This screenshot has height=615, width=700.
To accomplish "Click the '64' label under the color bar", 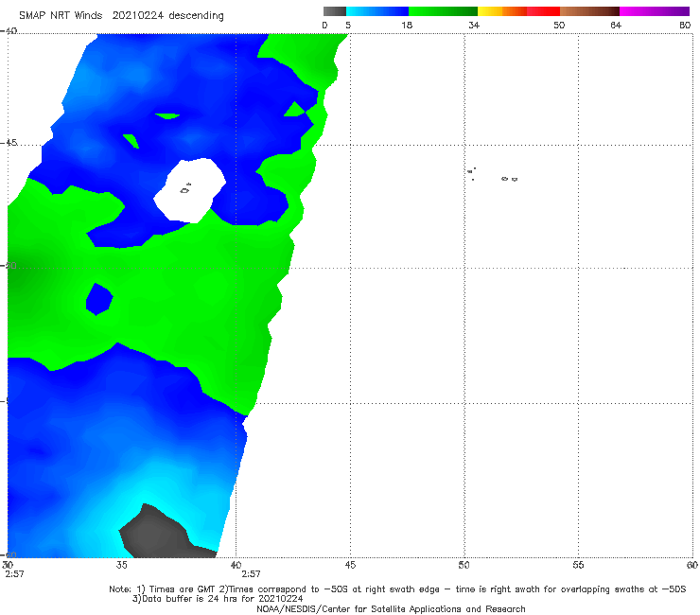I will (616, 25).
